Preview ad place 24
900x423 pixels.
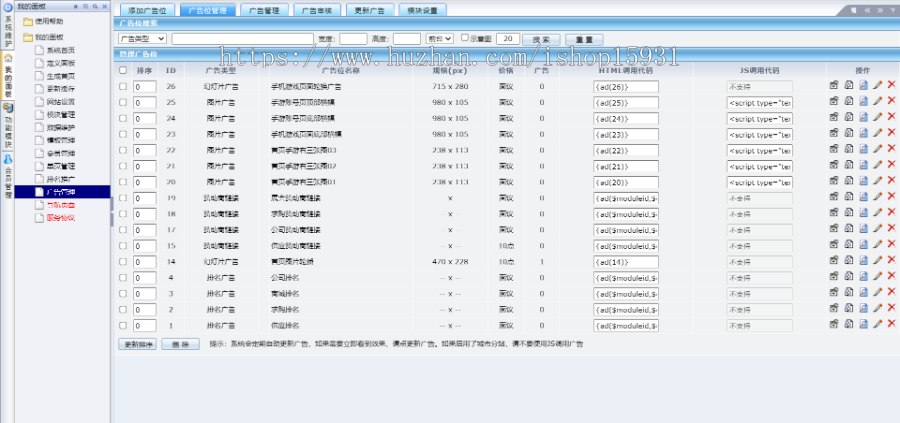click(x=863, y=117)
